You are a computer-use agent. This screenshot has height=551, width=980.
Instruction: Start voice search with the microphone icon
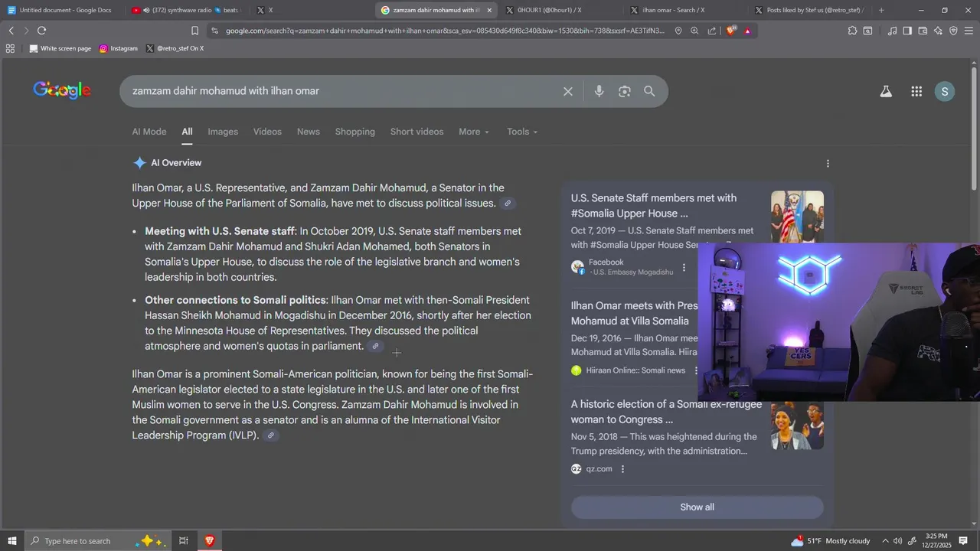click(599, 91)
